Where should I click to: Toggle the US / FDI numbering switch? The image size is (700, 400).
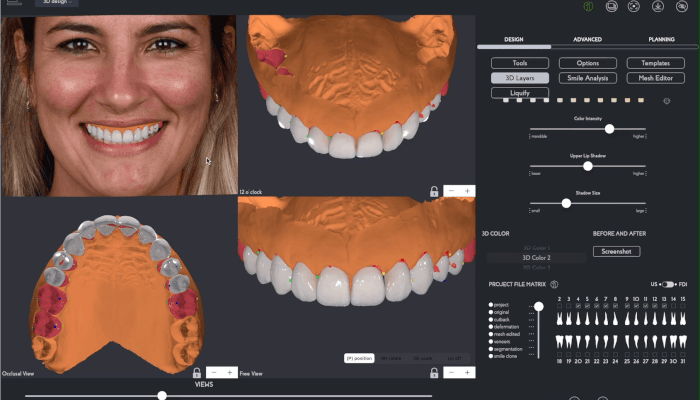[667, 284]
